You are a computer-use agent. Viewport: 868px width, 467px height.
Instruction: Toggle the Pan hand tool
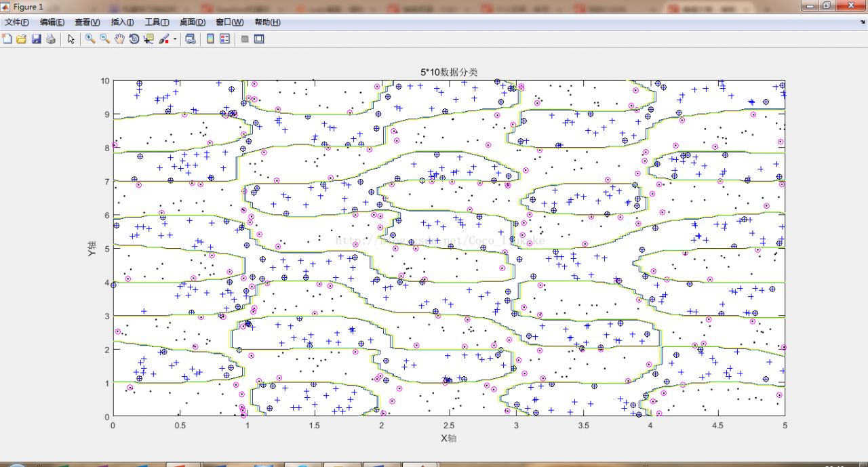point(119,39)
